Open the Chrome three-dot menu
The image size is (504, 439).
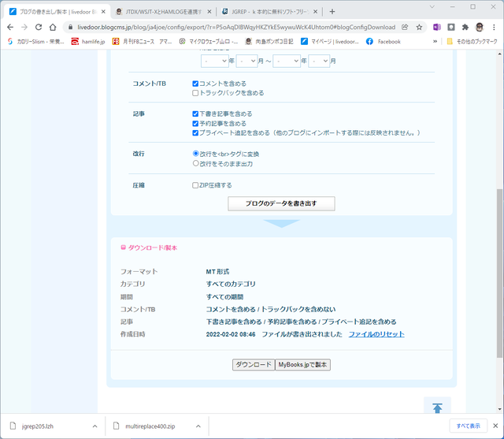pos(494,28)
